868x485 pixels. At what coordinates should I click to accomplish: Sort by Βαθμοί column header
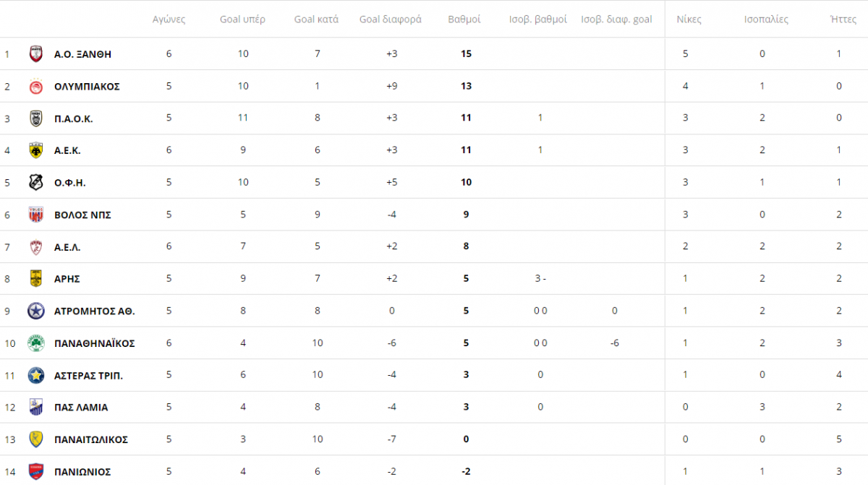point(464,20)
